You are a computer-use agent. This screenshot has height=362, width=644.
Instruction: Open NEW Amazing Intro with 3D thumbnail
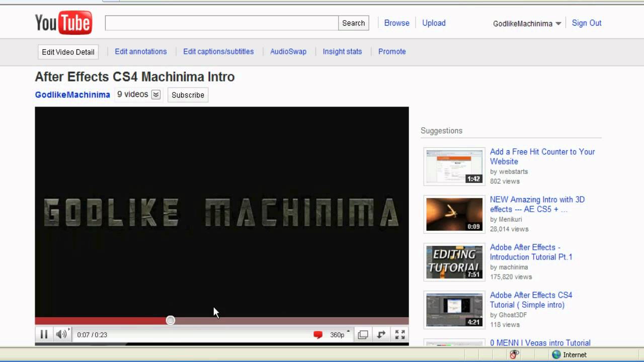[x=454, y=214]
